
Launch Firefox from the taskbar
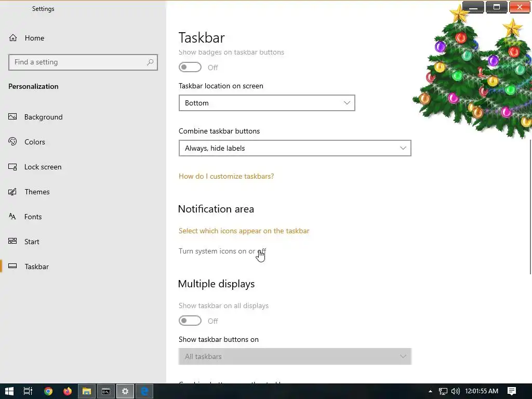coord(68,391)
